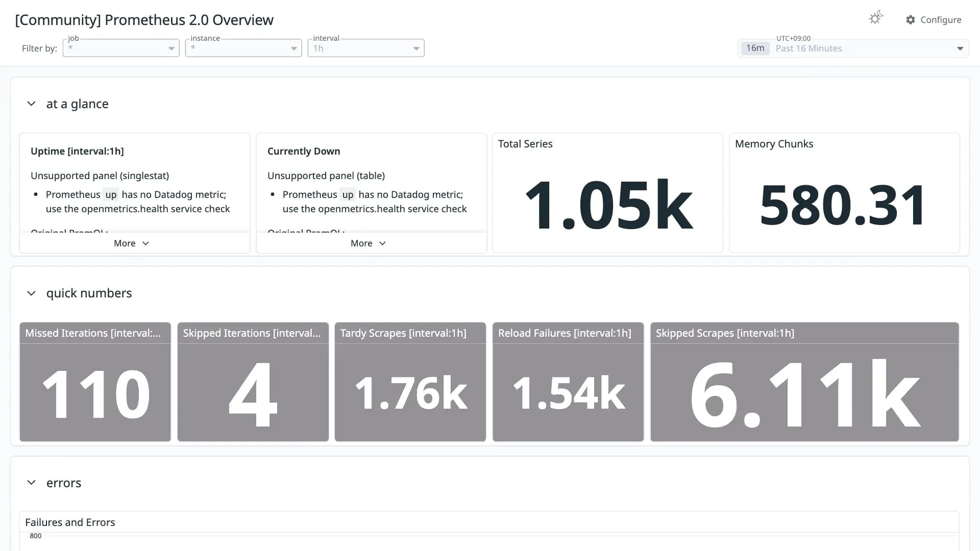
Task: Click the Reload Failures value 1.54k
Action: (568, 393)
